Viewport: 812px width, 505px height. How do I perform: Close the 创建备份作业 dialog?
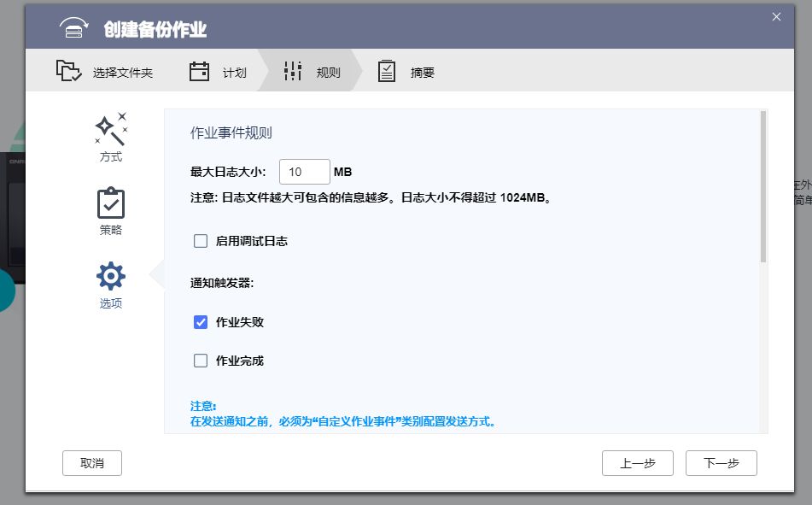(776, 16)
